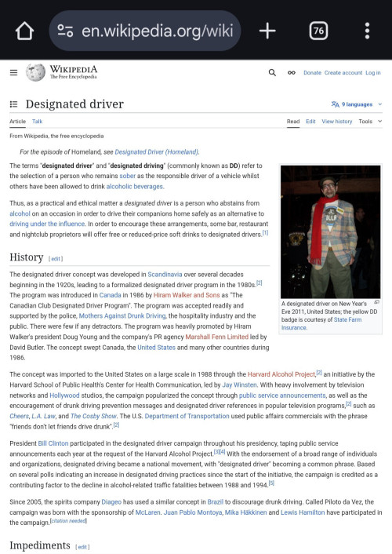The image size is (392, 554).
Task: Open the View history tab
Action: point(337,121)
